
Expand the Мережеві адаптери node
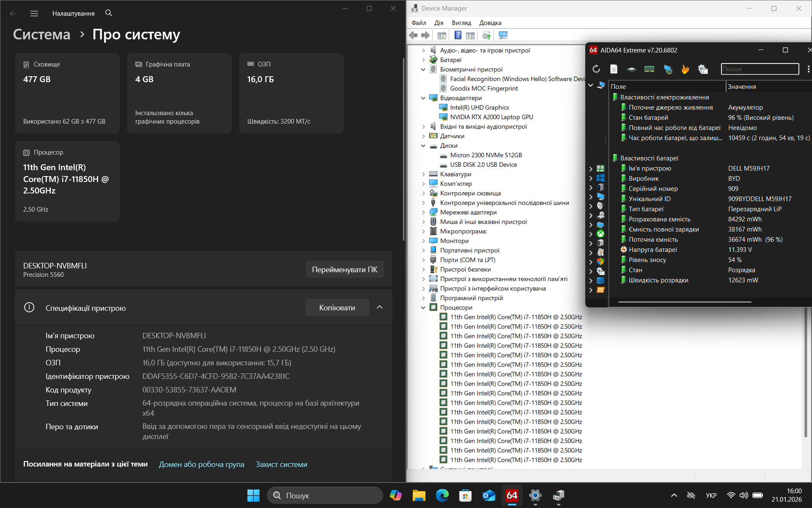point(423,213)
